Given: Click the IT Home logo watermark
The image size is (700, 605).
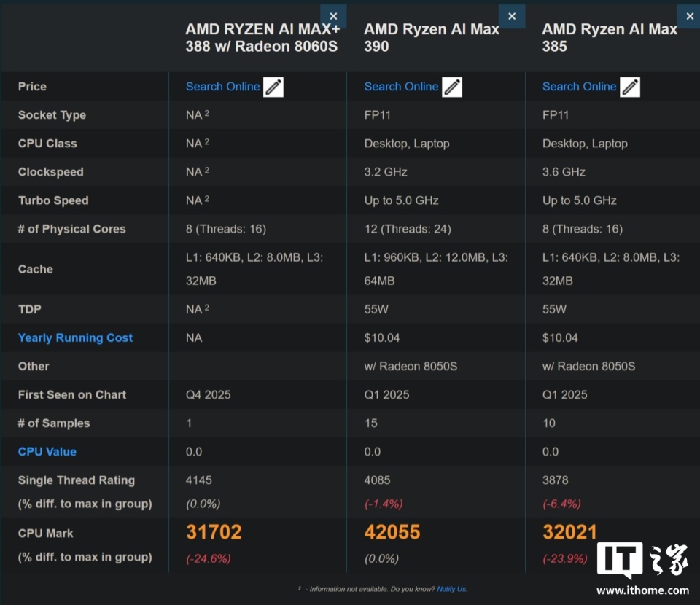Looking at the screenshot, I should (642, 560).
